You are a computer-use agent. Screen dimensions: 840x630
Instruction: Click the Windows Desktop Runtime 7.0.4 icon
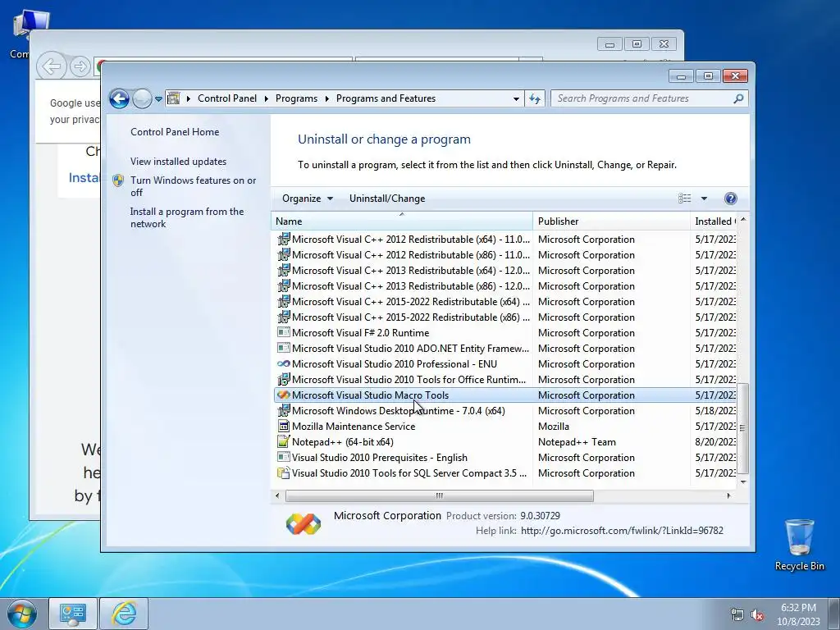tap(283, 410)
